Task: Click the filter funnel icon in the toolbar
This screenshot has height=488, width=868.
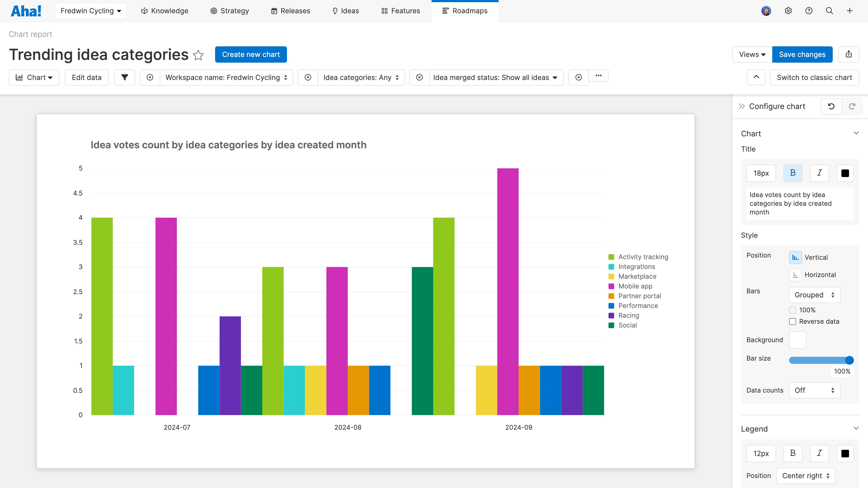Action: [125, 77]
